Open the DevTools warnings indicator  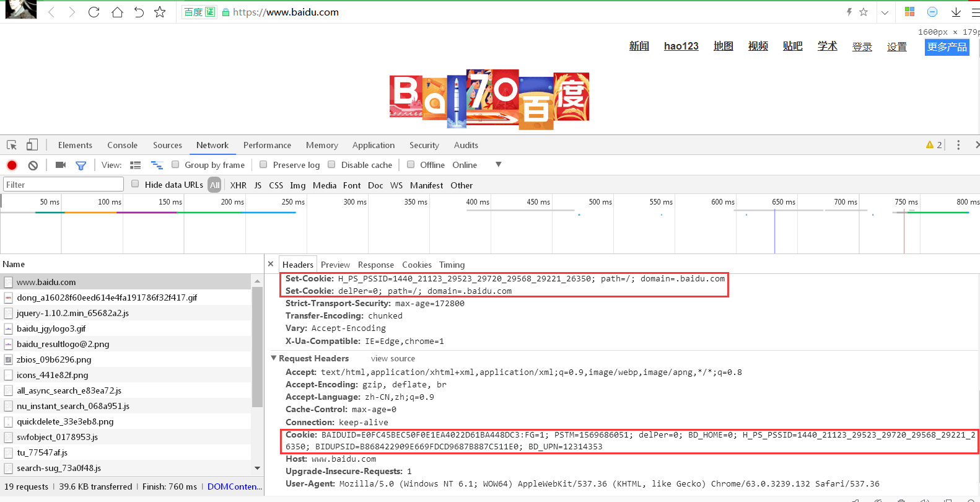click(934, 144)
